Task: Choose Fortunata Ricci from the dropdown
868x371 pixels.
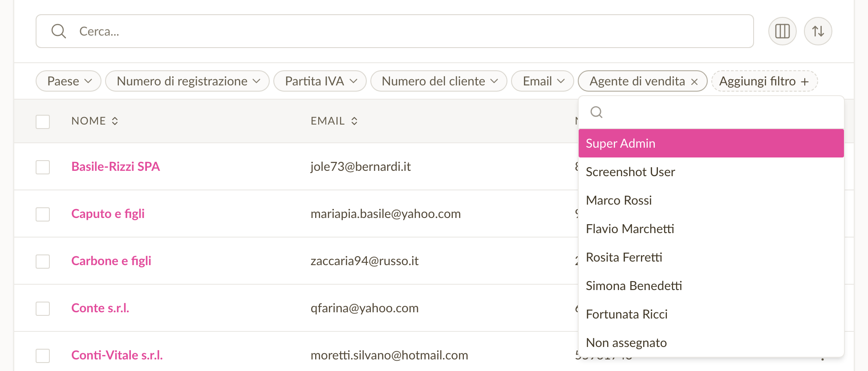Action: point(711,314)
